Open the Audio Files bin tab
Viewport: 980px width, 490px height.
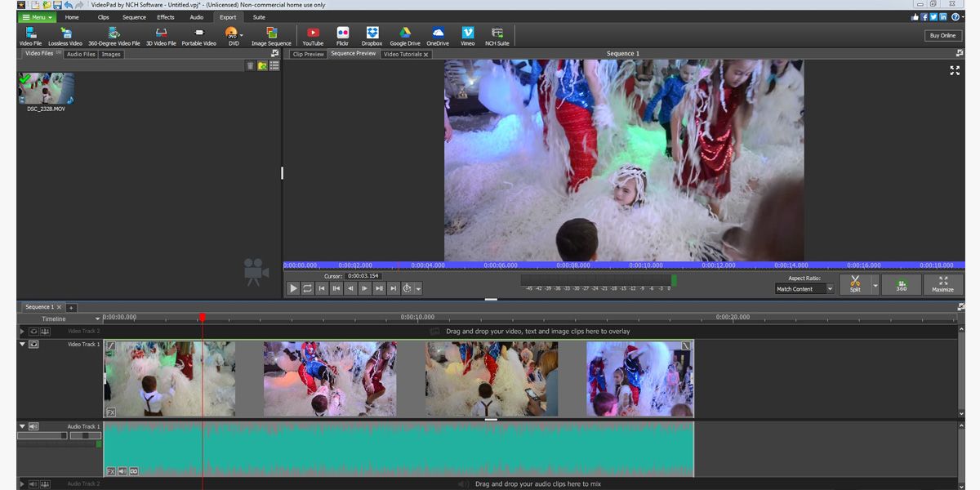[x=81, y=55]
